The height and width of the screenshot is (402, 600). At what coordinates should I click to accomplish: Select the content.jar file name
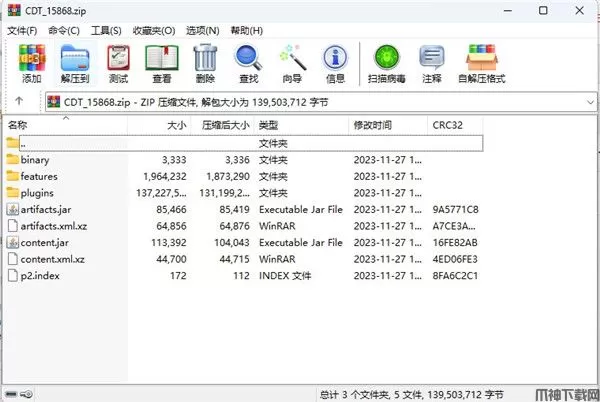45,243
